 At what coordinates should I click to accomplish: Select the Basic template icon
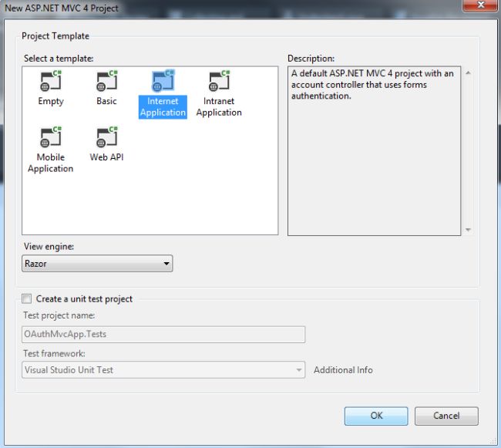106,81
